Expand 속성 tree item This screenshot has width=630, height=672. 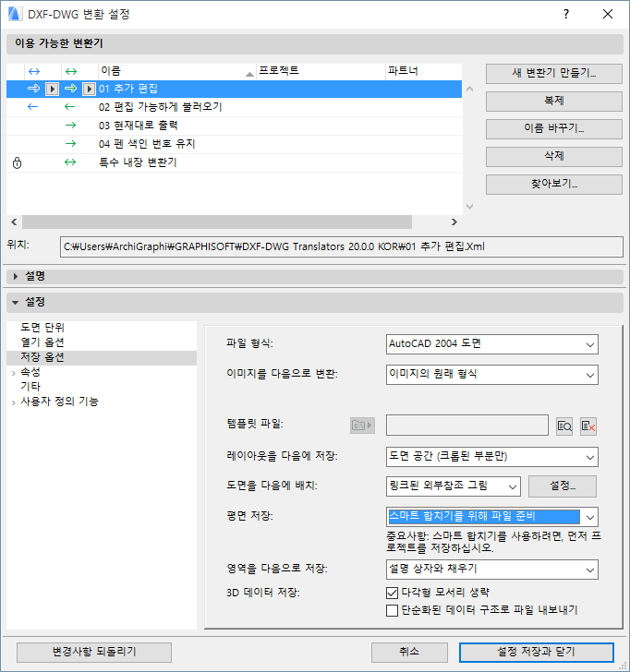(x=14, y=373)
